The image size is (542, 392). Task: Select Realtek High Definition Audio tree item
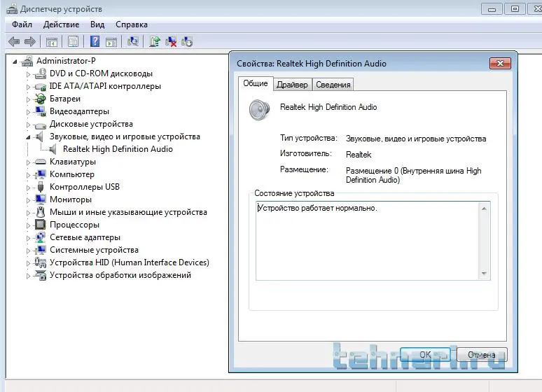[118, 149]
